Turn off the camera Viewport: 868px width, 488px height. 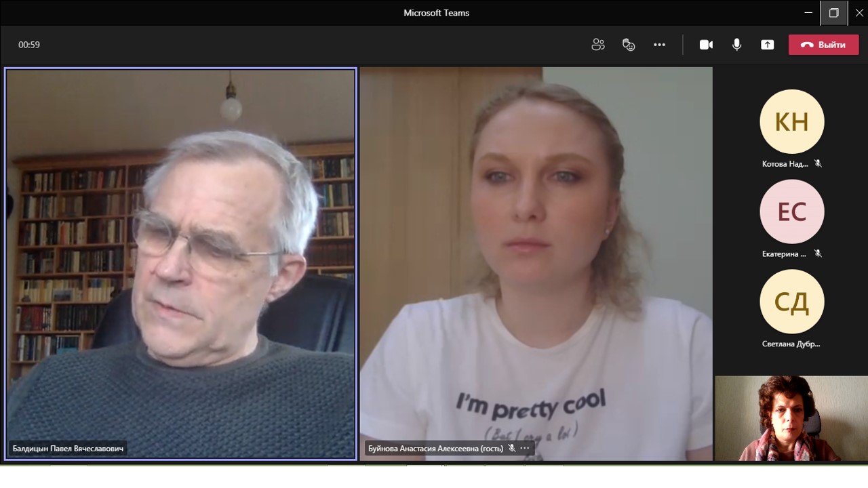706,45
